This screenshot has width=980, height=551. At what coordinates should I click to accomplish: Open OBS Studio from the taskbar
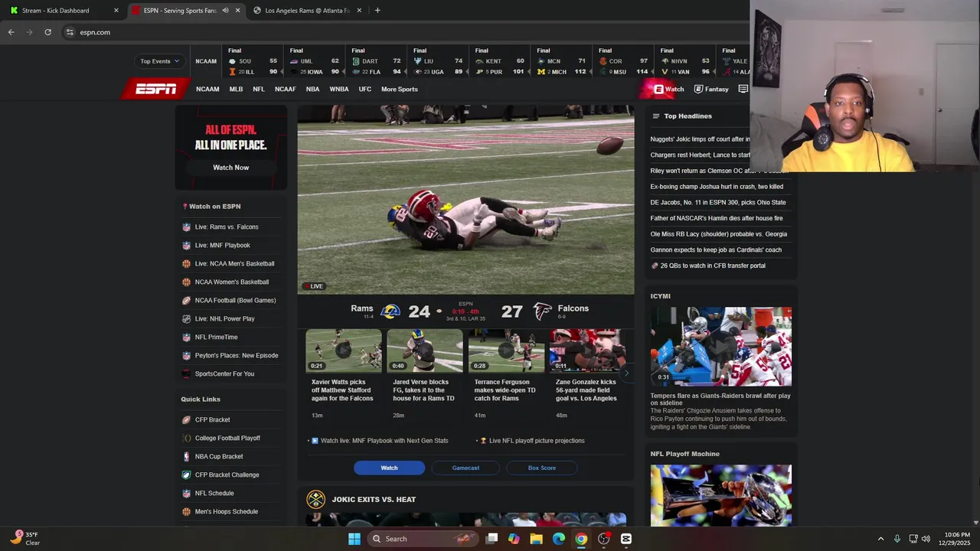603,539
